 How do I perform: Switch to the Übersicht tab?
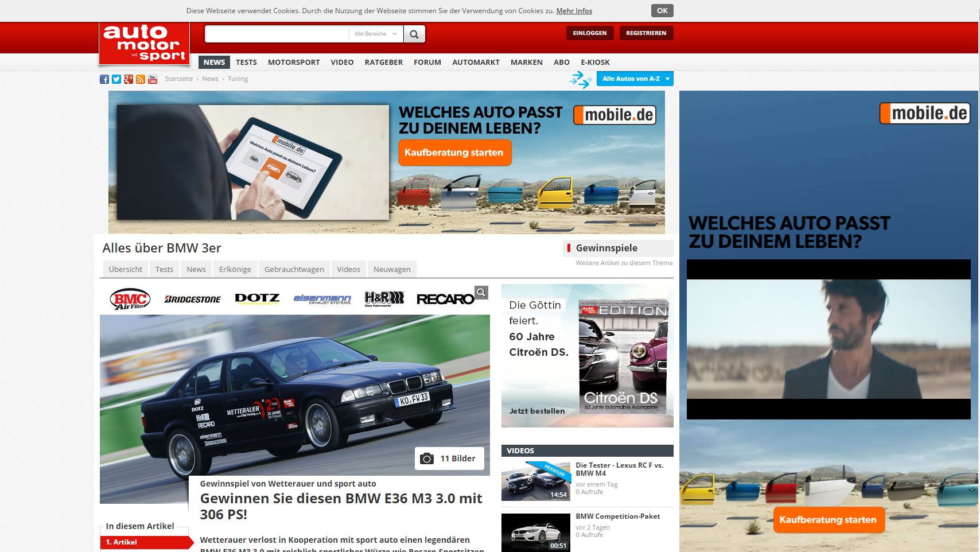[126, 269]
